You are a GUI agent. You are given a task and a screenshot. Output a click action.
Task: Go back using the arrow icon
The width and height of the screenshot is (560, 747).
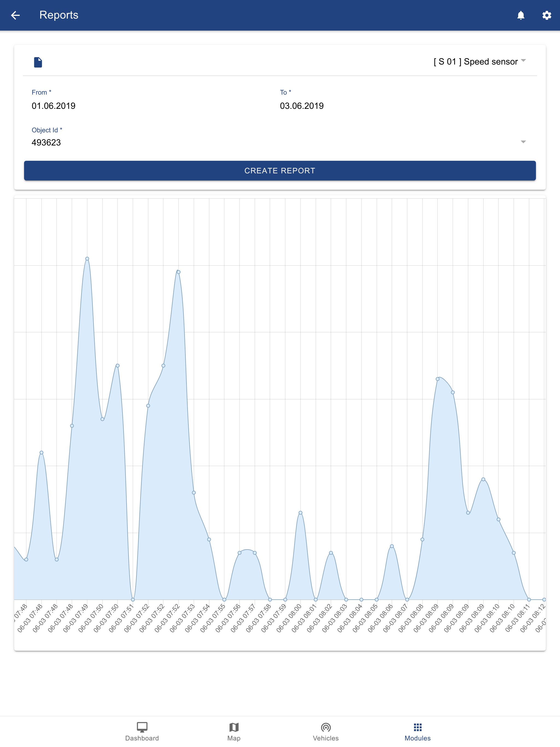pyautogui.click(x=15, y=15)
